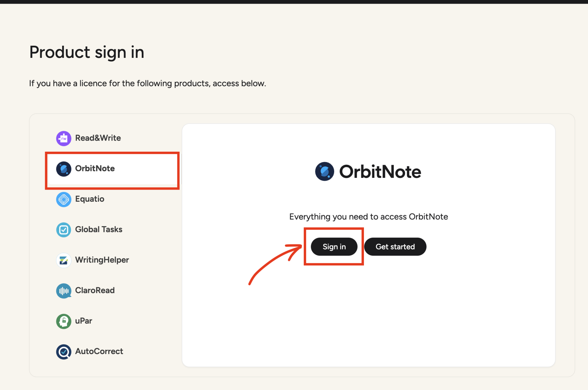The image size is (588, 390).
Task: Click the OrbitNote planet icon in sidebar
Action: [x=64, y=169]
